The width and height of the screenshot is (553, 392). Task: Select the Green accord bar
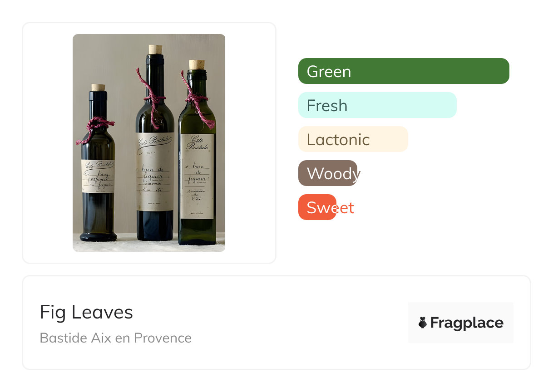click(x=403, y=71)
